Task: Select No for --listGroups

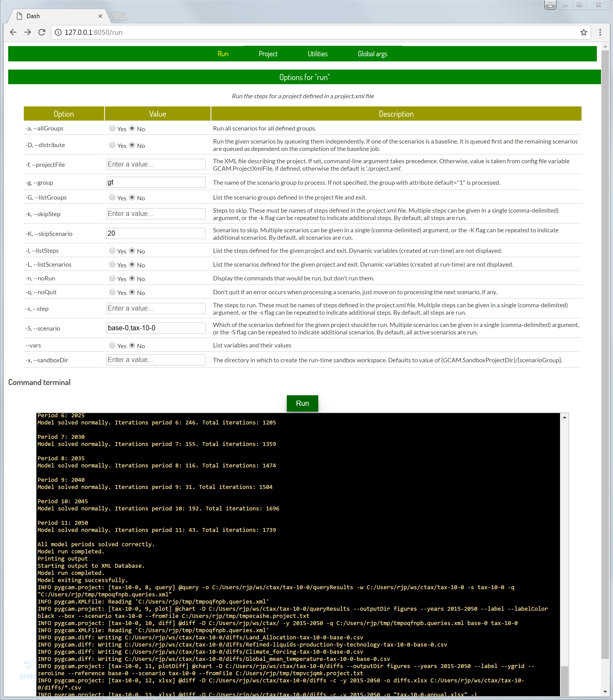Action: point(132,198)
